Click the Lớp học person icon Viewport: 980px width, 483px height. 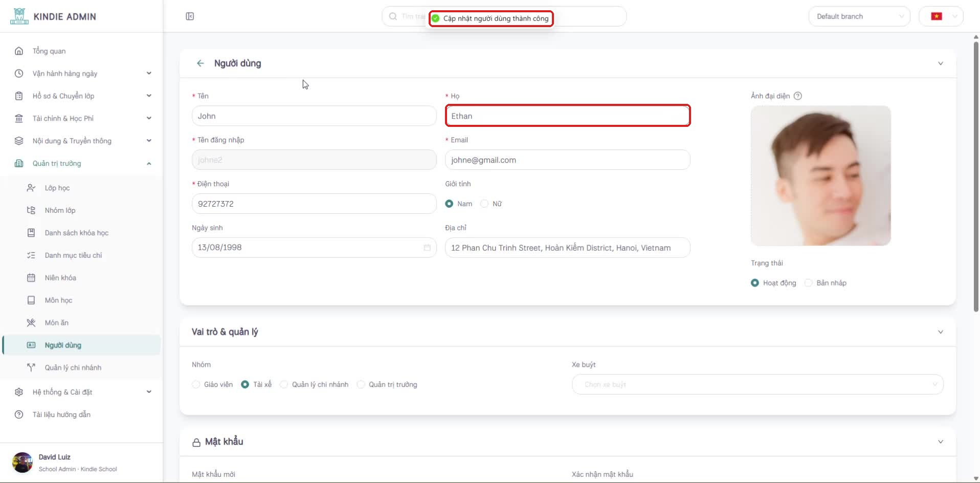31,188
